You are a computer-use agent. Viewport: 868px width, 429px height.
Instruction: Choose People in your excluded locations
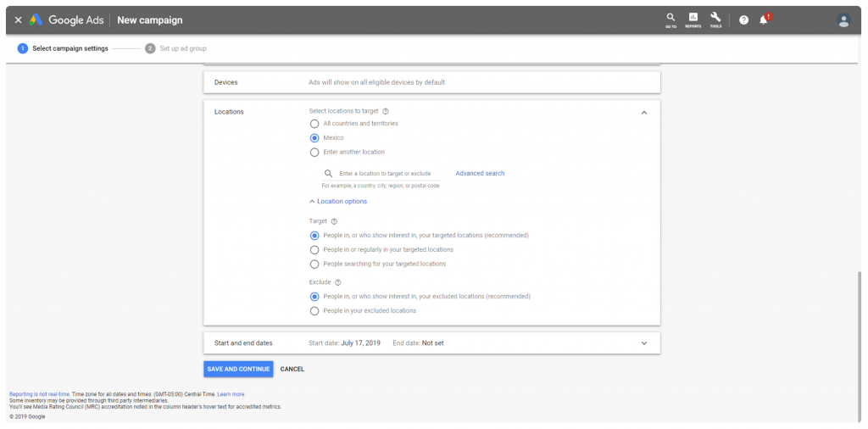point(314,311)
